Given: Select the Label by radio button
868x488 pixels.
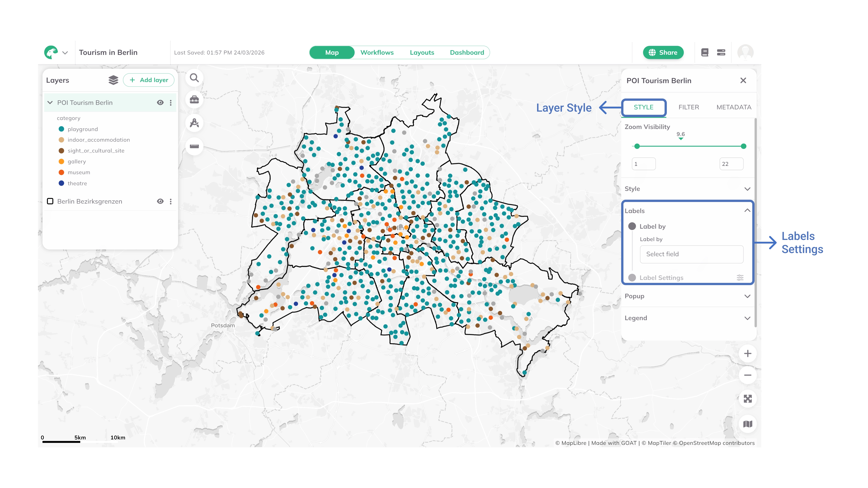Looking at the screenshot, I should [632, 226].
